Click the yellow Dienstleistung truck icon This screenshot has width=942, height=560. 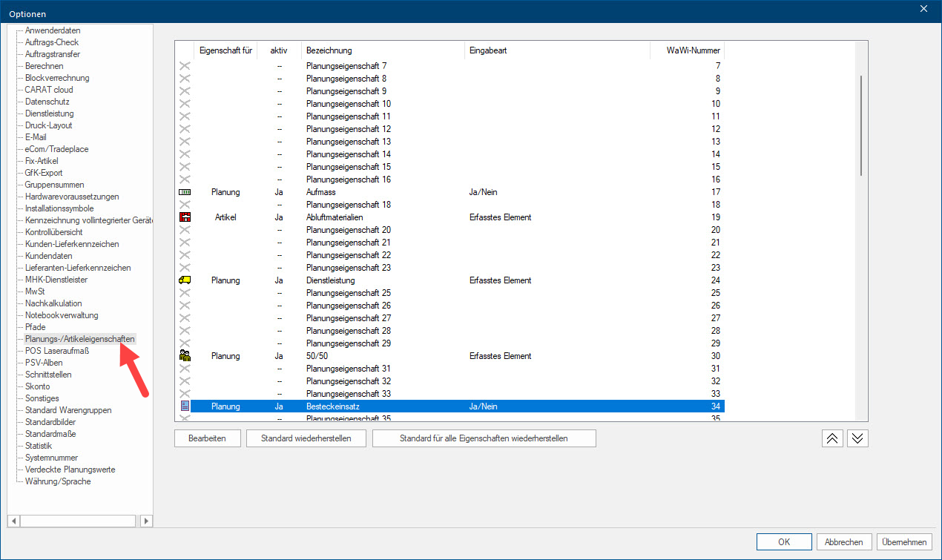pos(185,280)
